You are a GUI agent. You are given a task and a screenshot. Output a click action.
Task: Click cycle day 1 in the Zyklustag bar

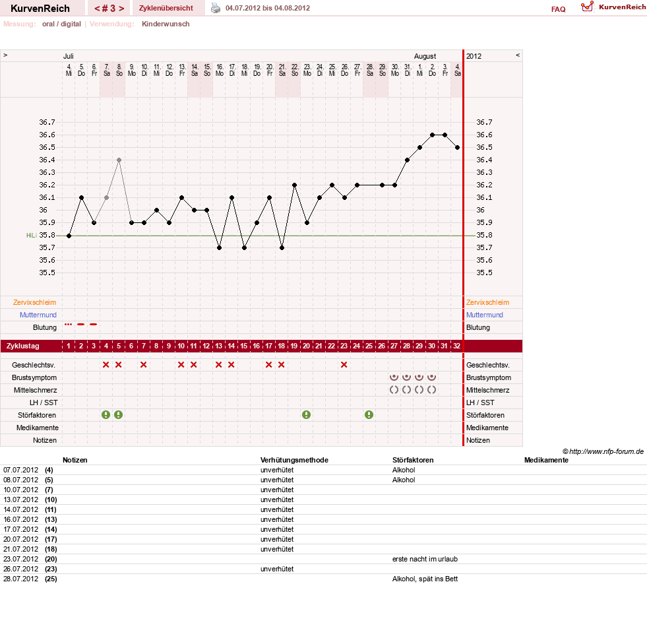69,346
